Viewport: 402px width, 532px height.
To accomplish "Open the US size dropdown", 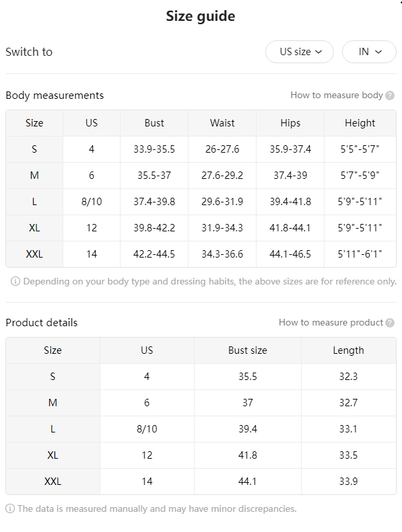I will tap(300, 52).
